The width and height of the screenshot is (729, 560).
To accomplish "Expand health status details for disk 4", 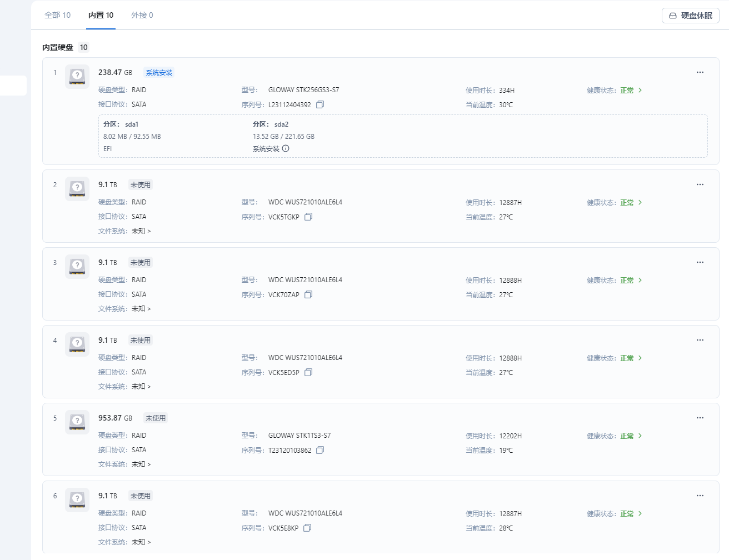I will point(640,358).
